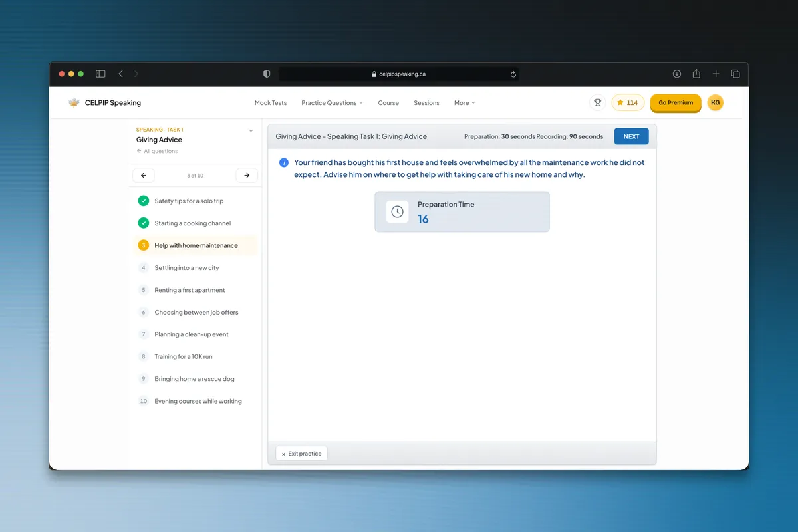Click the Go Premium button
The height and width of the screenshot is (532, 798).
(676, 103)
